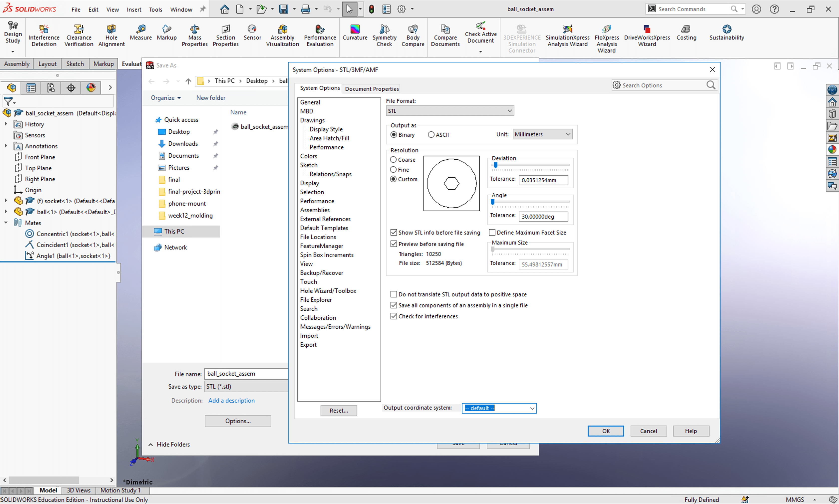Expand the socket<1> component
Viewport: 839px width, 504px height.
point(6,201)
